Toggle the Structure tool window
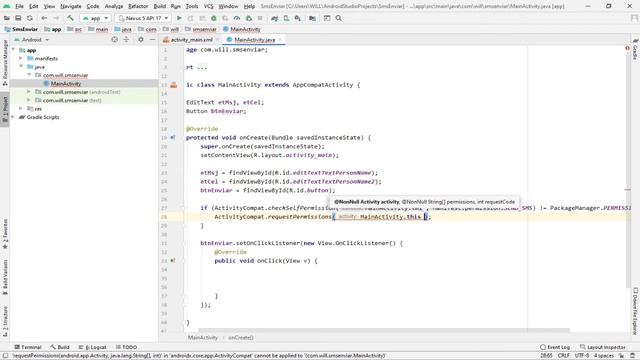The height and width of the screenshot is (360, 640). point(5,321)
